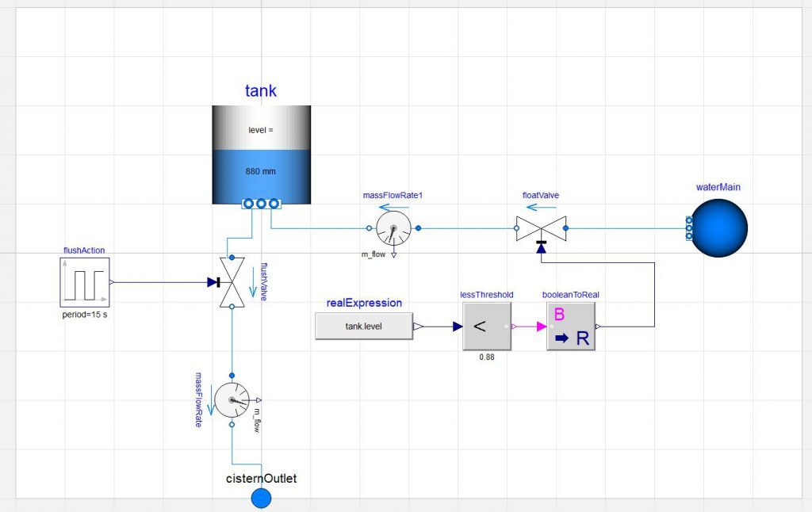
Task: Click the 0.88 threshold value
Action: pos(487,357)
